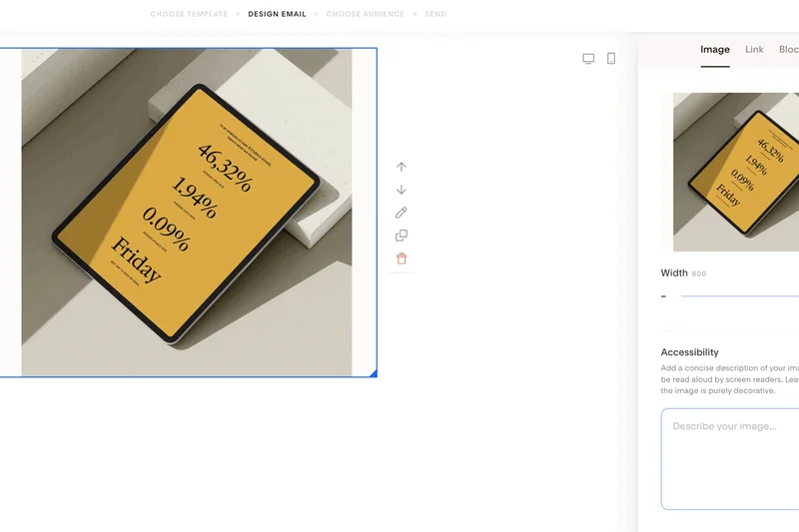This screenshot has height=532, width=799.
Task: Open the Link tab
Action: 754,50
